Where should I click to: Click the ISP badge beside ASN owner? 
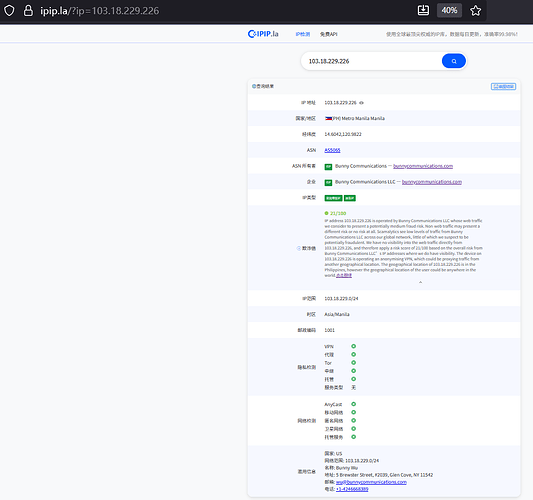click(328, 167)
